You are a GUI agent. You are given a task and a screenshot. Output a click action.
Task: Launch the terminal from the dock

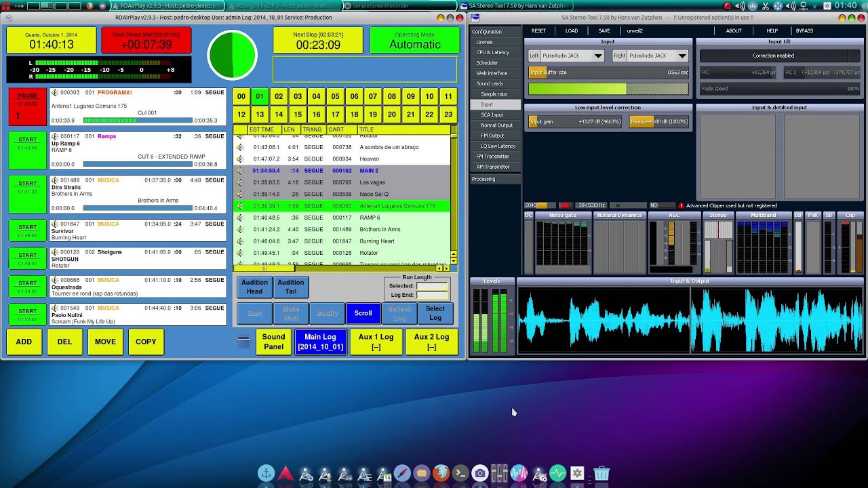click(460, 473)
